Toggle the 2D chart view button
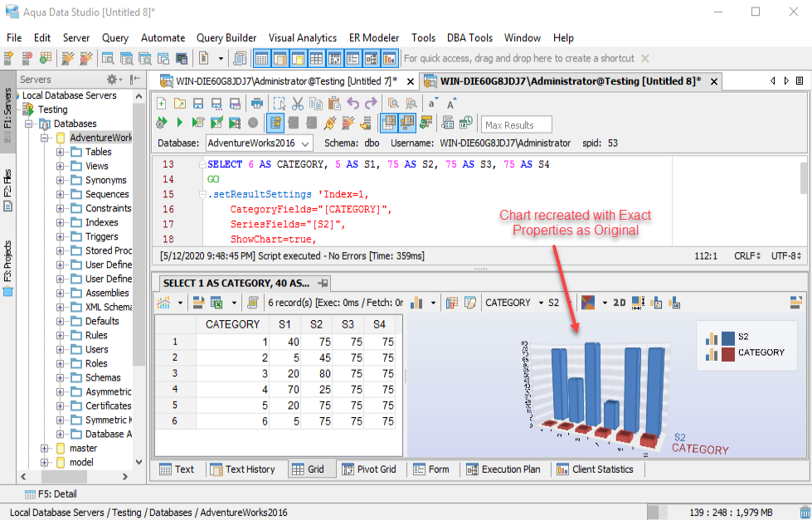 (619, 303)
